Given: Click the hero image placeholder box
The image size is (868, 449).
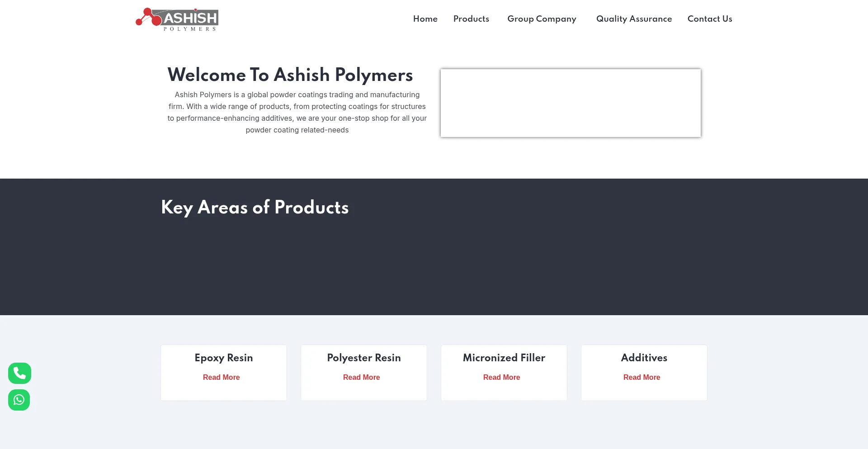Looking at the screenshot, I should [570, 103].
